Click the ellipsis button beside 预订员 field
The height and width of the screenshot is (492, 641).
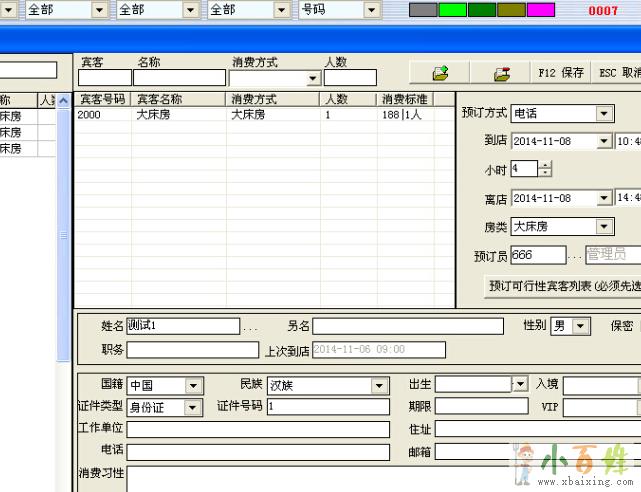click(575, 256)
